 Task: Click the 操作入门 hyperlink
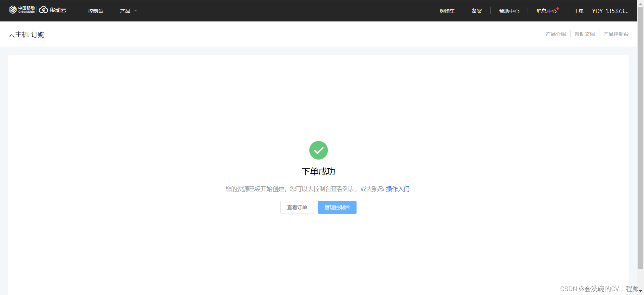pyautogui.click(x=398, y=189)
